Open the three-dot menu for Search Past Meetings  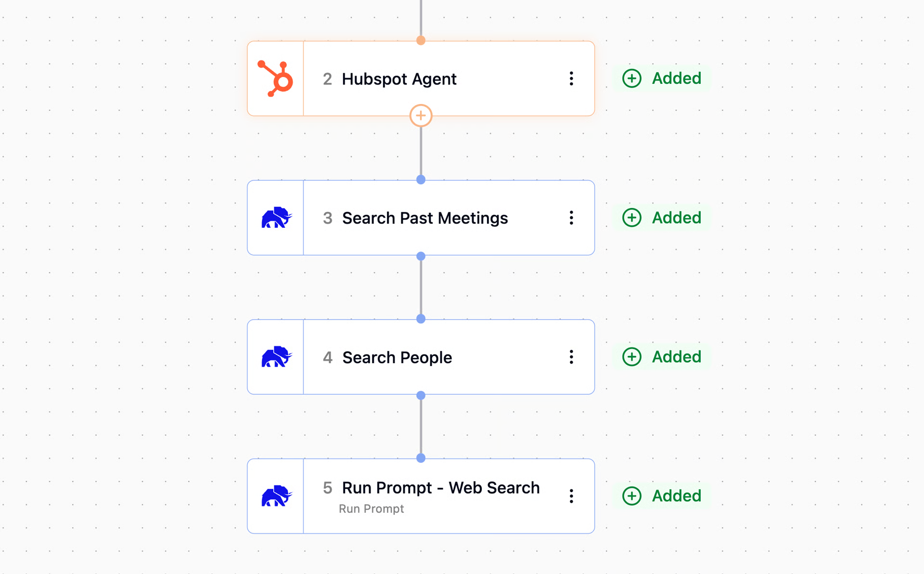point(571,218)
